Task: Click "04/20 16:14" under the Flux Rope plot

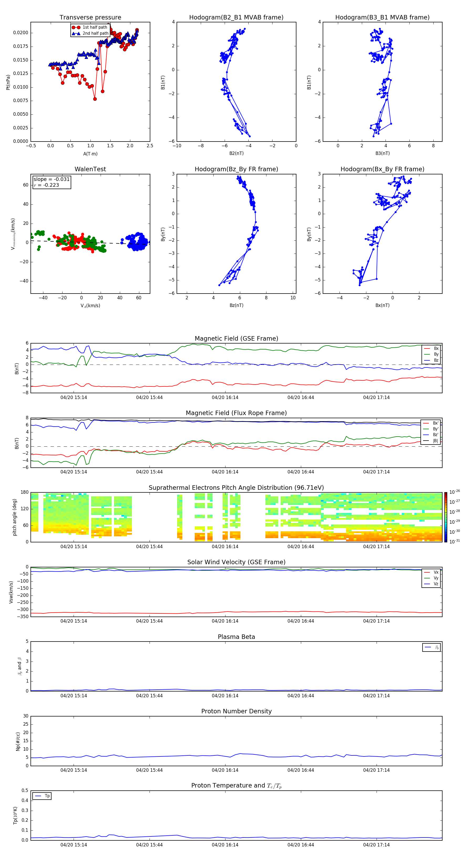Action: [225, 472]
